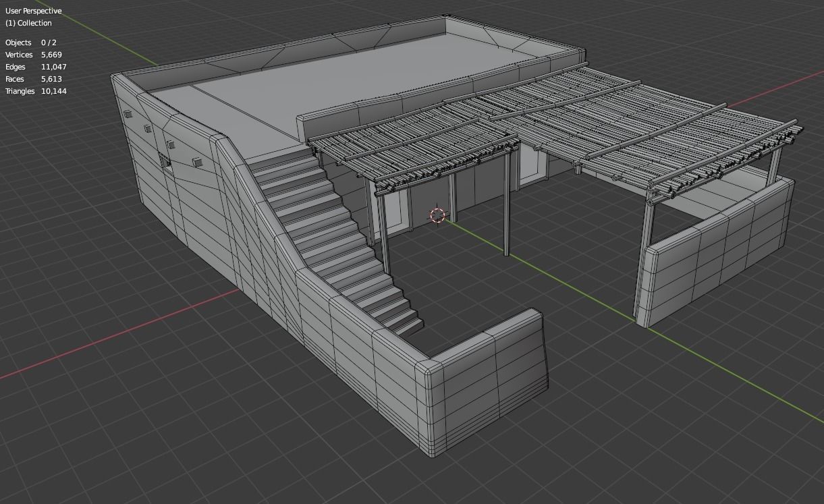Click the Objects 0 / 2 statistic

[x=31, y=43]
